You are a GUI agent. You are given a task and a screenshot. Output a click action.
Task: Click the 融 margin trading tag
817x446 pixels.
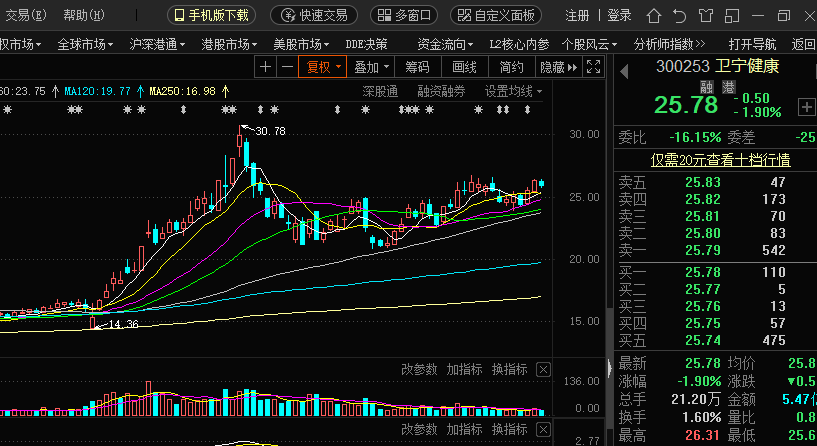(707, 87)
